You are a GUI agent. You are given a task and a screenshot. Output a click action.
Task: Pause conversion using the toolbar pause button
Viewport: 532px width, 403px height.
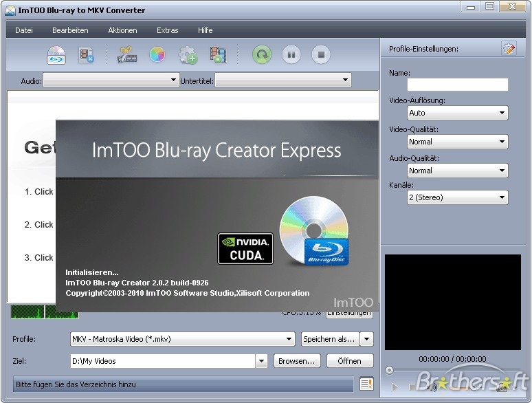(291, 54)
